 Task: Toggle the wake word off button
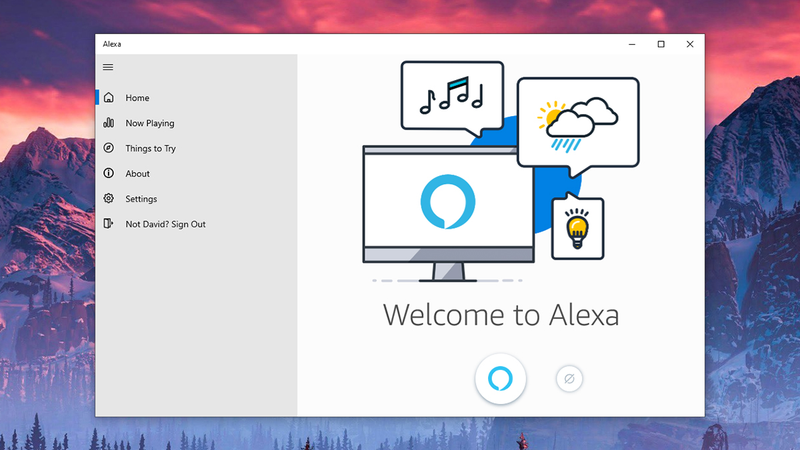click(569, 379)
